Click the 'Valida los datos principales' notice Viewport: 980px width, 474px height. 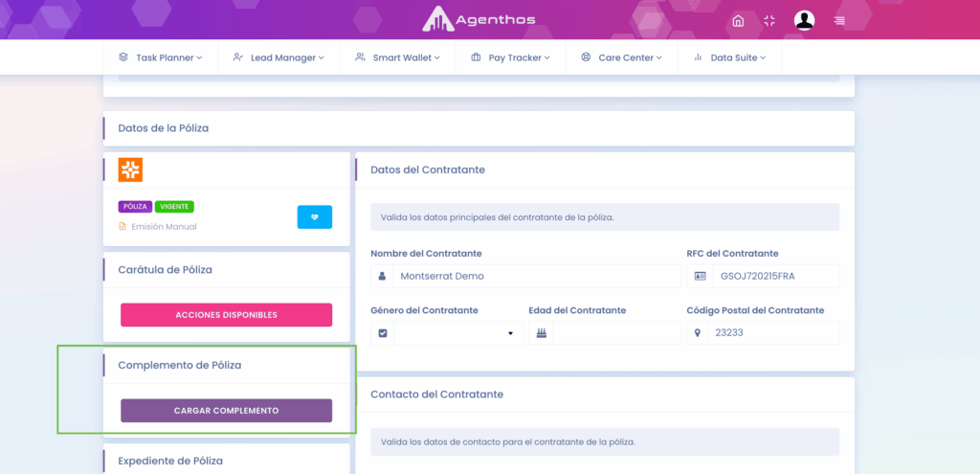click(605, 217)
